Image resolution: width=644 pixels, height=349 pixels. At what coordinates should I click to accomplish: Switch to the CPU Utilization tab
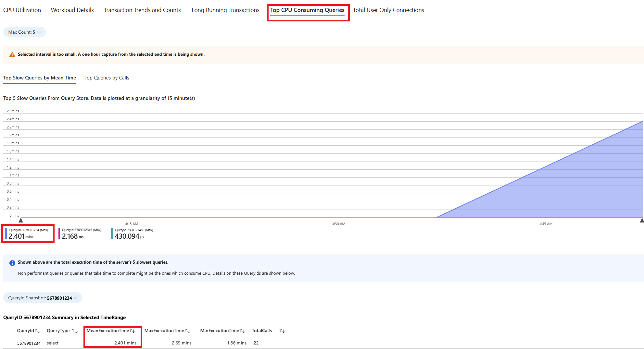tap(22, 10)
